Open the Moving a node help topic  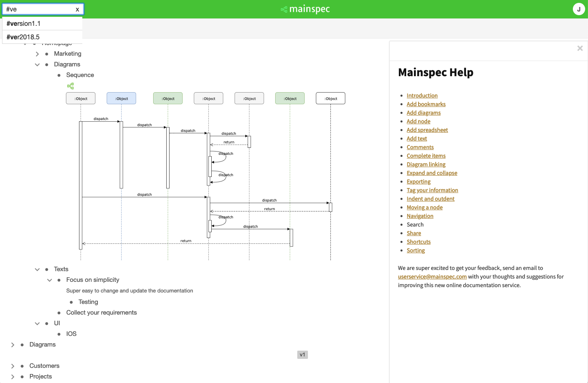click(425, 207)
